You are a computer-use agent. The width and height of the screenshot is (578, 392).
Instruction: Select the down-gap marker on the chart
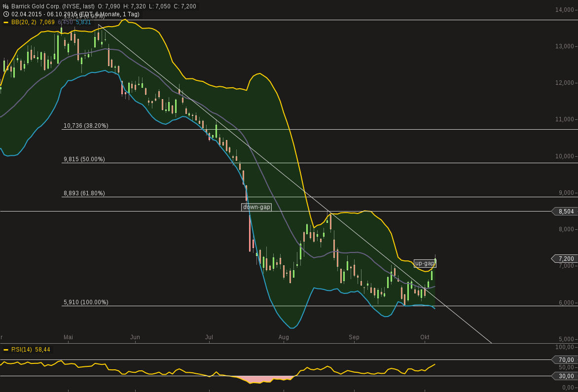(x=255, y=207)
